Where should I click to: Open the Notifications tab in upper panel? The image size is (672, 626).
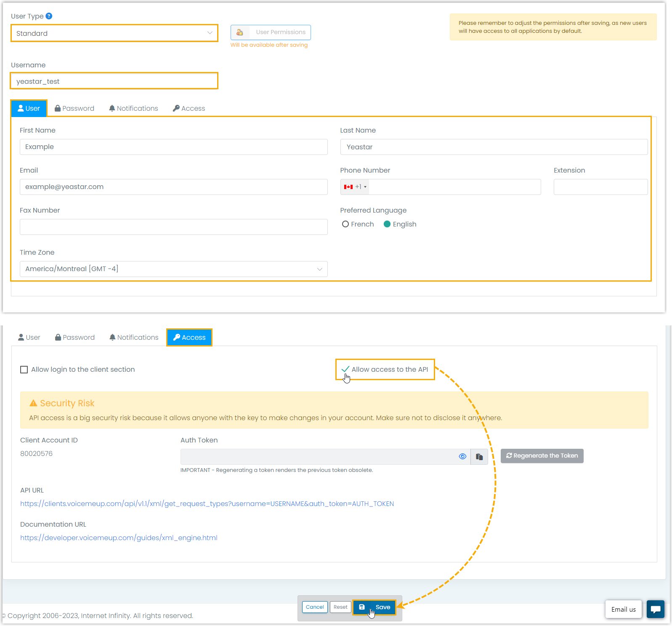(133, 109)
